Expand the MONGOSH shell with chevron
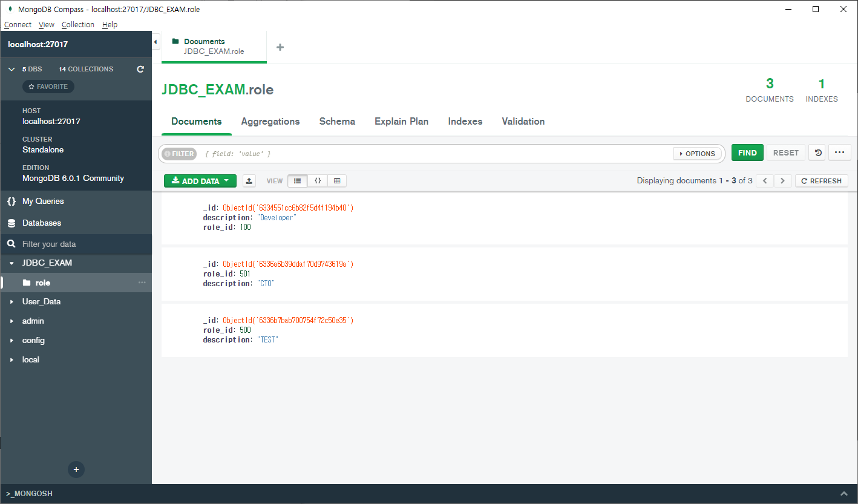Viewport: 858px width, 504px height. click(844, 494)
